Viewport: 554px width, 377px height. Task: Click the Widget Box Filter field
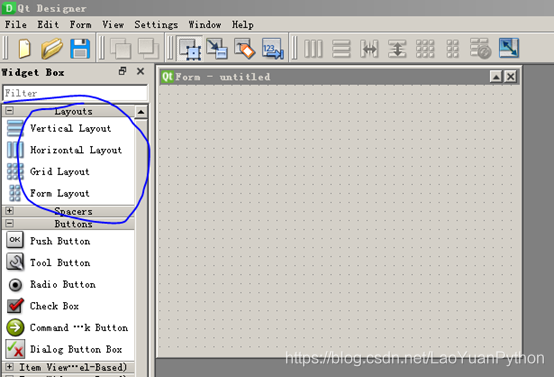(75, 93)
